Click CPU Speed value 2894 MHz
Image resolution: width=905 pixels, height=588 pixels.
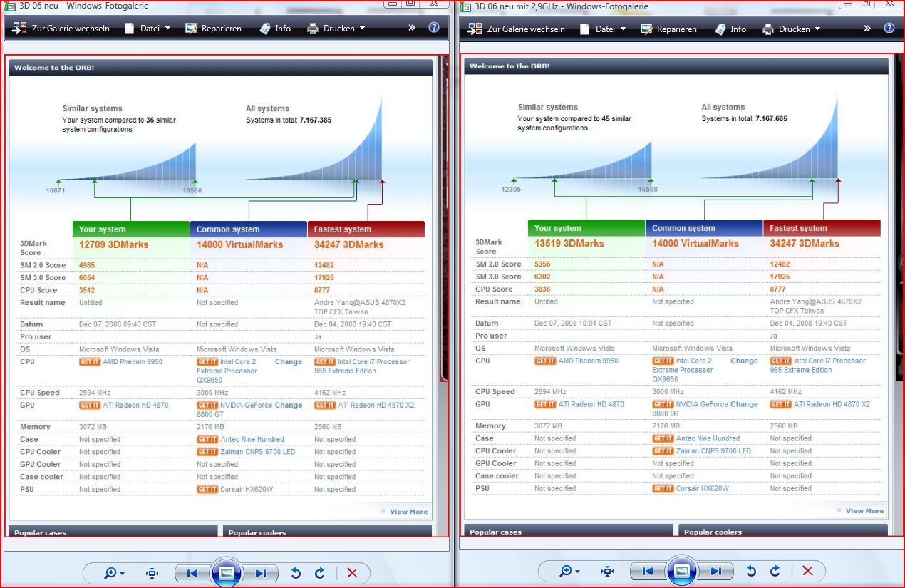point(550,391)
